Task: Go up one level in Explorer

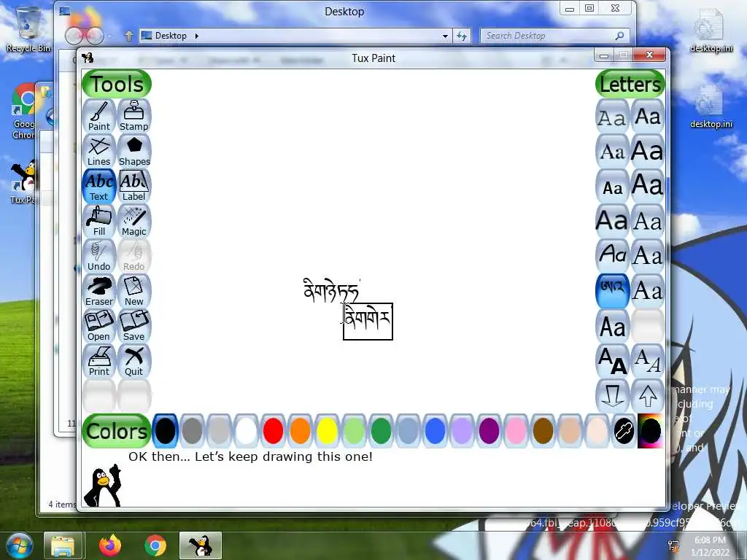Action: pyautogui.click(x=128, y=36)
